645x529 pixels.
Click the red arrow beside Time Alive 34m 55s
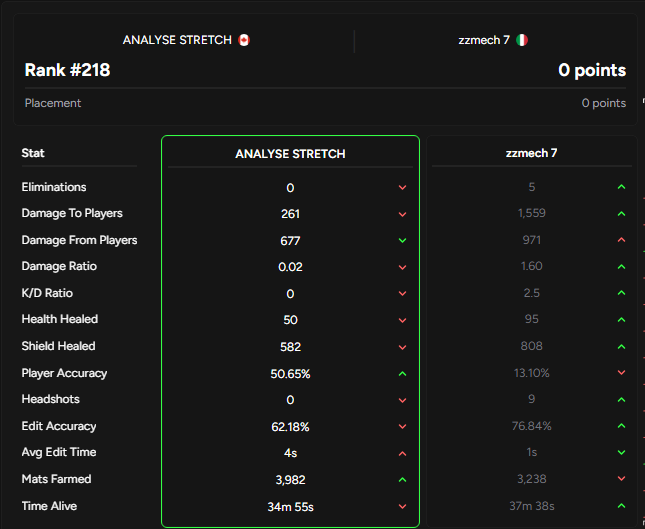402,507
